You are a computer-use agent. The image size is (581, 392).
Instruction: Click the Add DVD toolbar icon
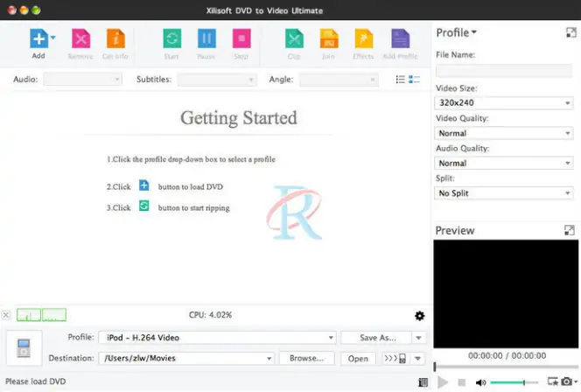coord(38,38)
